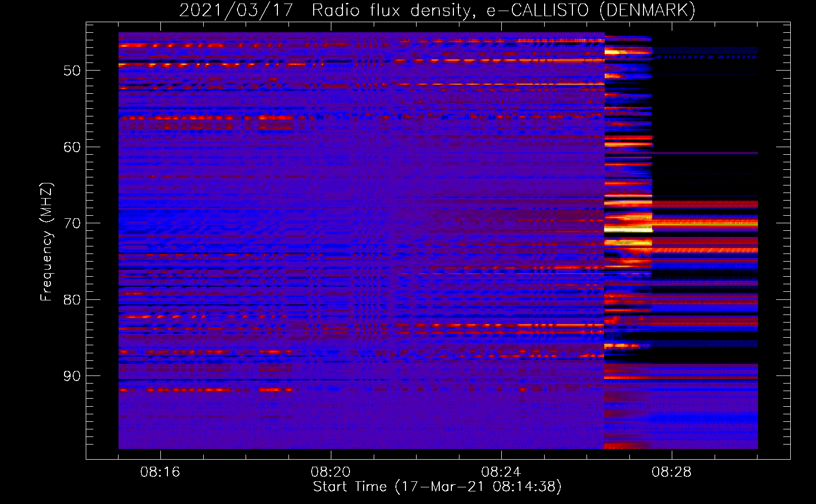Click the 08:20 time tick label
Image resolution: width=816 pixels, height=504 pixels.
pyautogui.click(x=331, y=472)
